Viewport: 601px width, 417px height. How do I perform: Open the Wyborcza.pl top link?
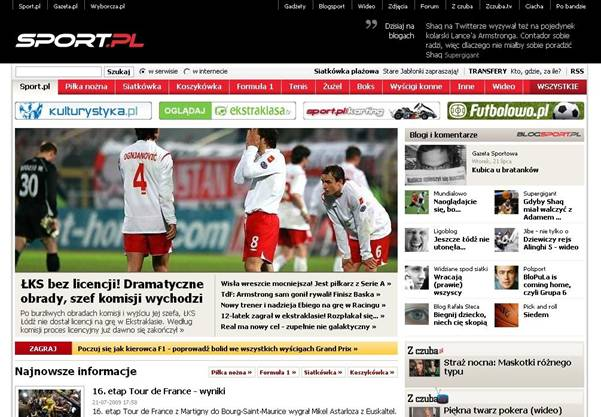(x=108, y=6)
